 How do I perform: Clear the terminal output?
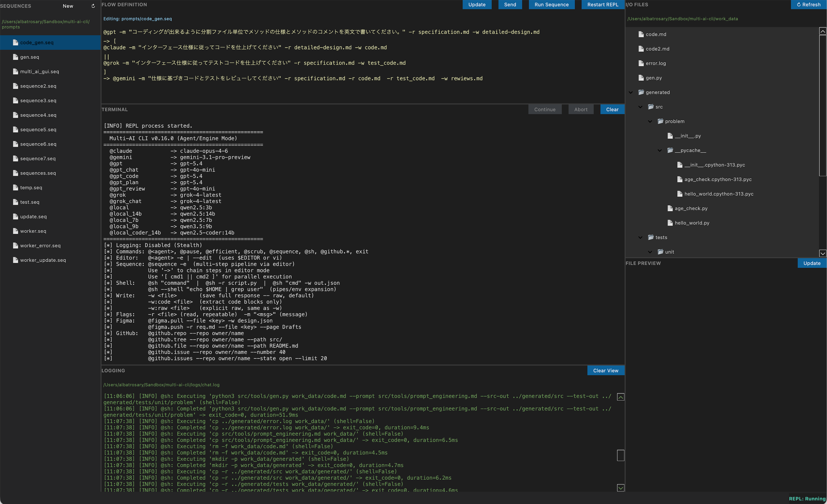[x=612, y=109]
